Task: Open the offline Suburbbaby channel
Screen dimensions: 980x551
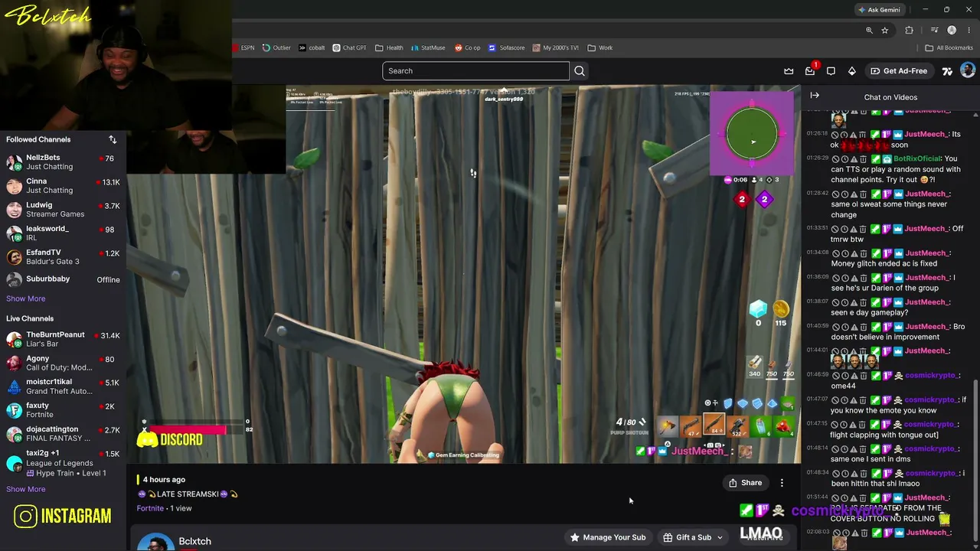Action: (63, 279)
